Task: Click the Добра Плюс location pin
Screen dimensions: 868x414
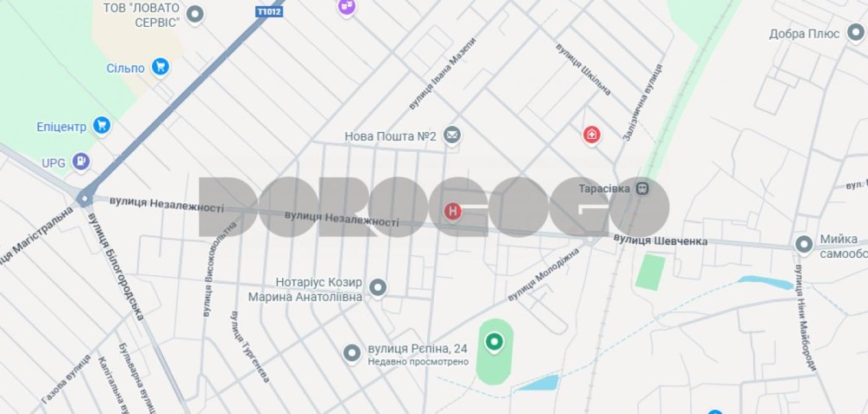Action: coord(855,33)
